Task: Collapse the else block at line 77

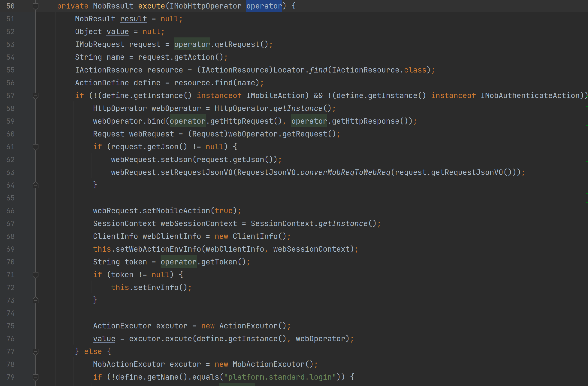Action: click(36, 352)
